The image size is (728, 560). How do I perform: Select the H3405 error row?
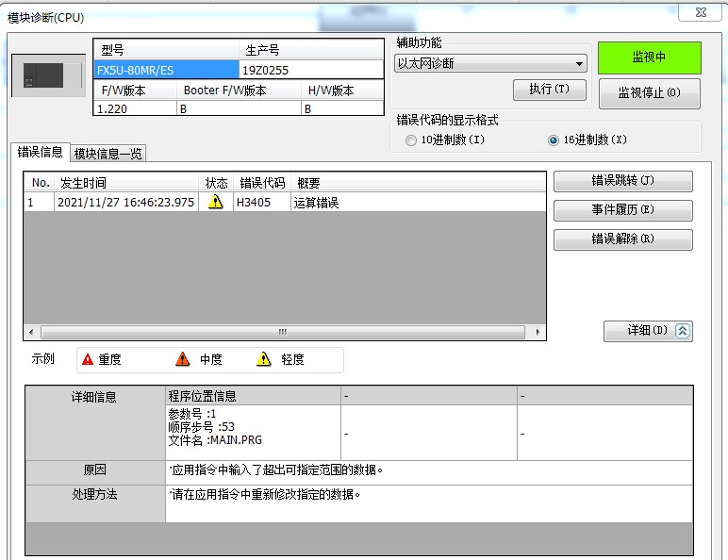[x=283, y=203]
